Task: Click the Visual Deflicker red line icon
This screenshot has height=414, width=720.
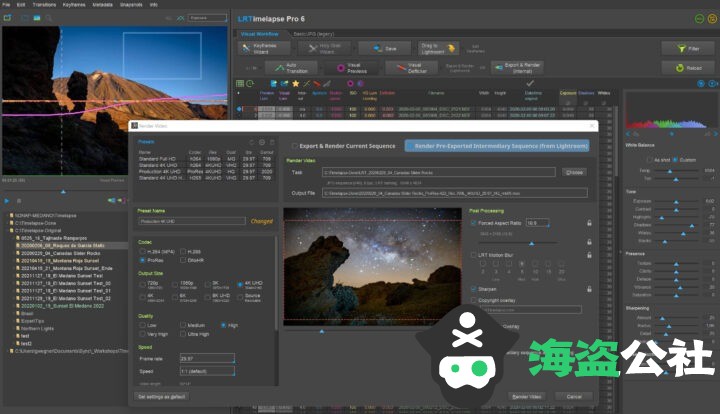Action: pos(400,68)
